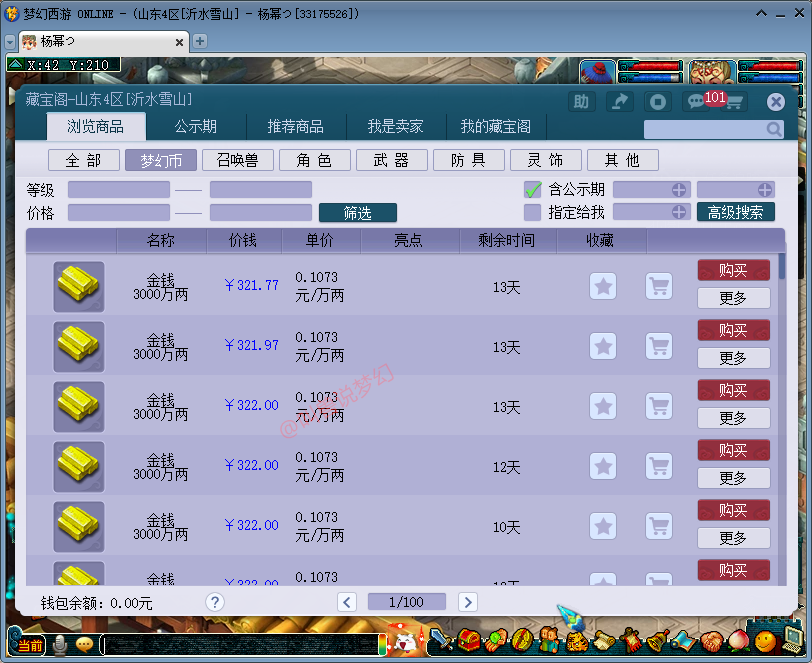Open the 助 help icon in the header

click(581, 102)
